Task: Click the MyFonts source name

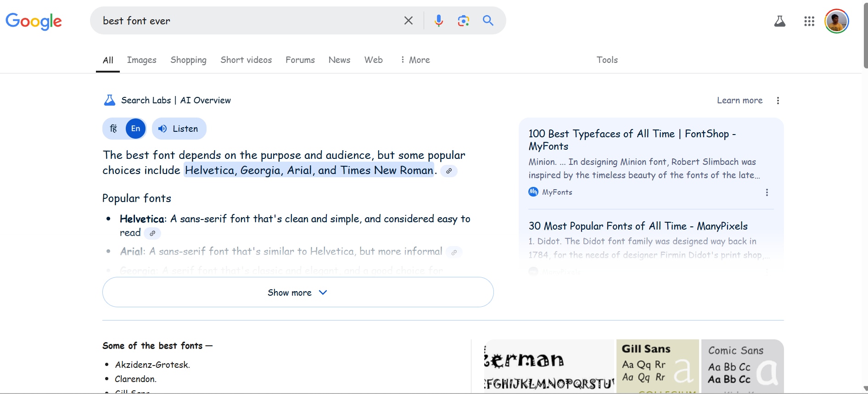Action: pos(557,192)
